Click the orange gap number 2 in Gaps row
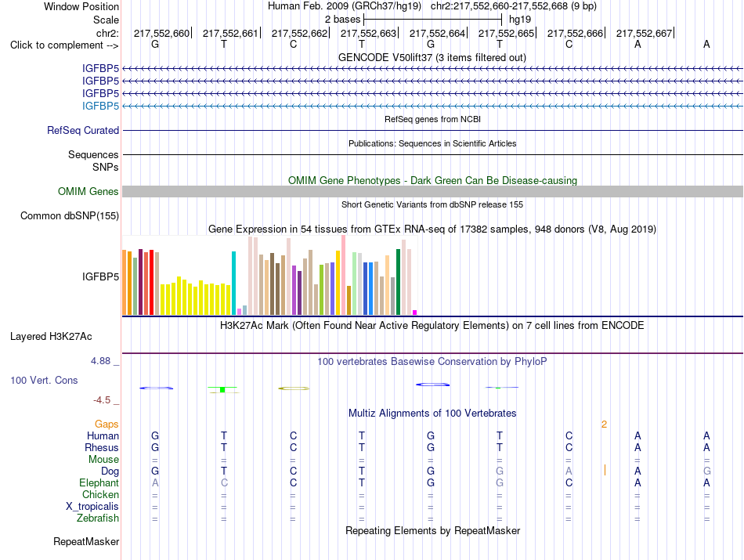 (604, 425)
